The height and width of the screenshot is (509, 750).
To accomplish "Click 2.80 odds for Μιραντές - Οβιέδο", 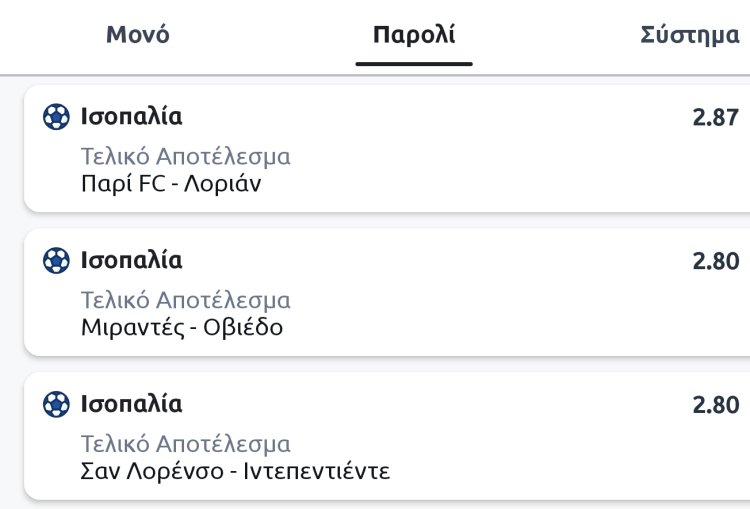I will [716, 261].
